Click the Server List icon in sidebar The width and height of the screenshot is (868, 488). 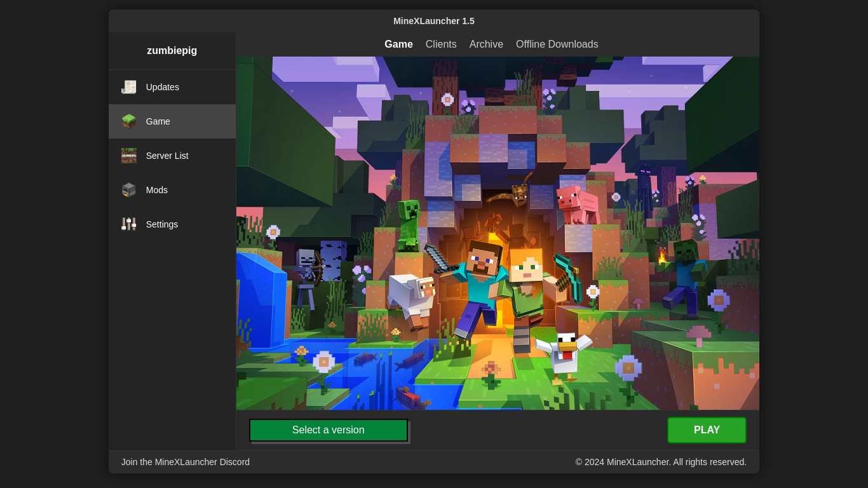click(129, 156)
